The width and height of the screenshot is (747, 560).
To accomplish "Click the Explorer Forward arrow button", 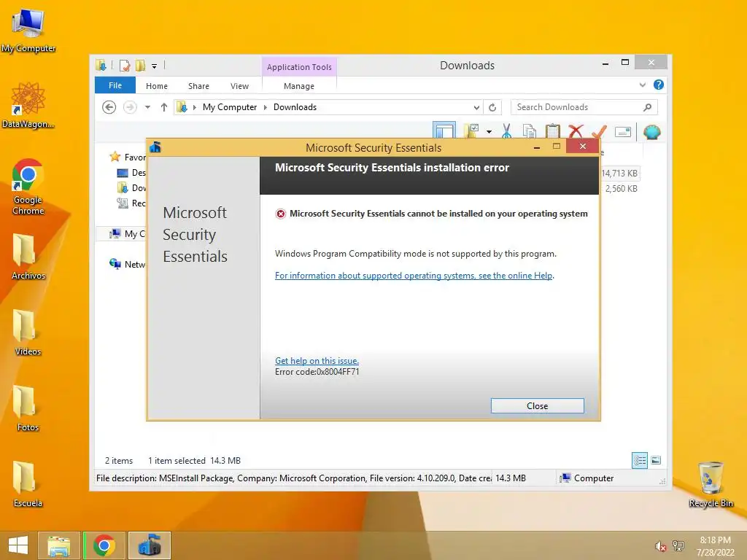I will pyautogui.click(x=130, y=107).
